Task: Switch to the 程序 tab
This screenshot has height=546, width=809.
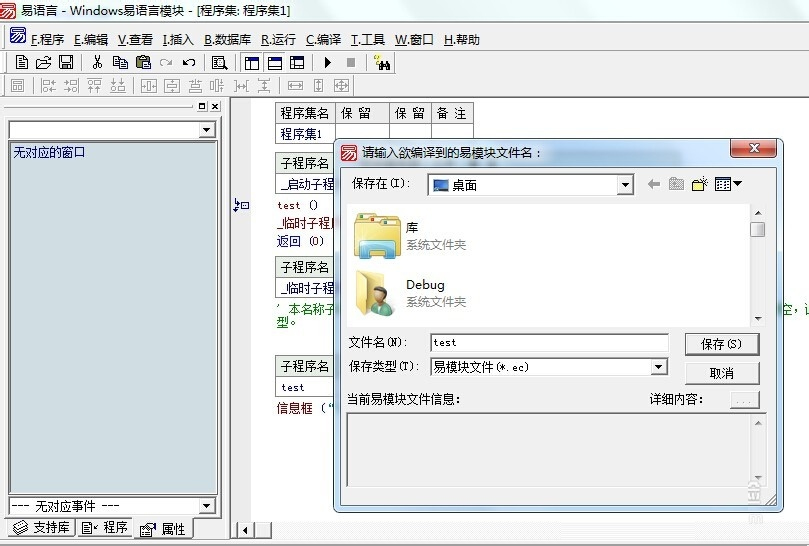Action: coord(105,527)
